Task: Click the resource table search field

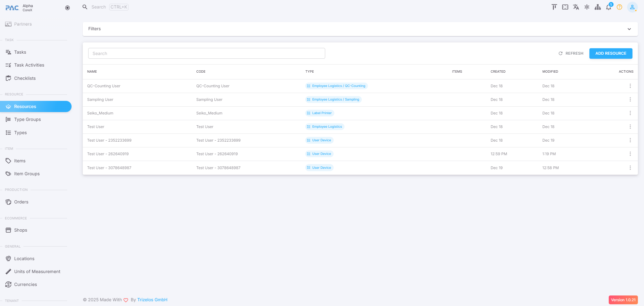Action: [207, 53]
